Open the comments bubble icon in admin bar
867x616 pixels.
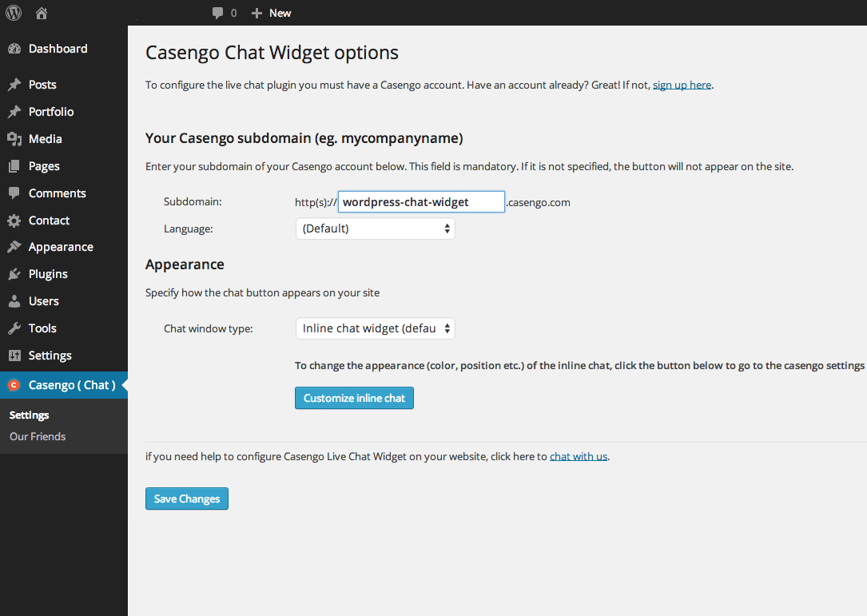click(x=218, y=13)
